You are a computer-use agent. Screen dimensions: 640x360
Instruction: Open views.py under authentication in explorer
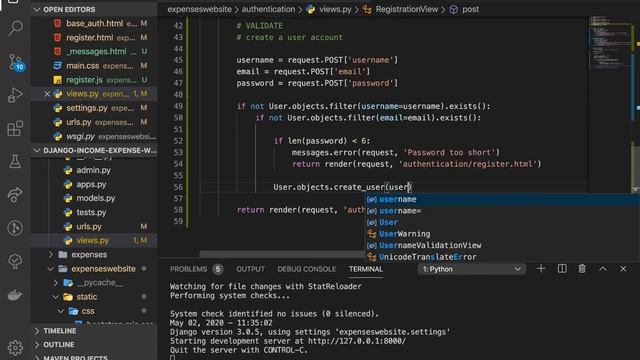tap(94, 240)
